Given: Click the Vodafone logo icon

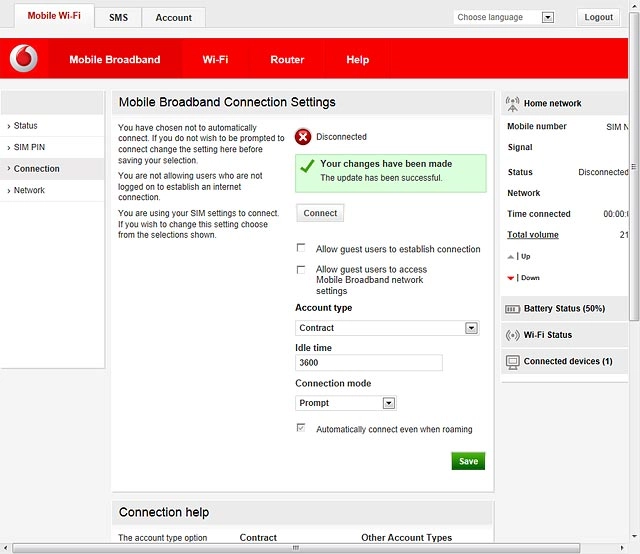Looking at the screenshot, I should tap(24, 58).
